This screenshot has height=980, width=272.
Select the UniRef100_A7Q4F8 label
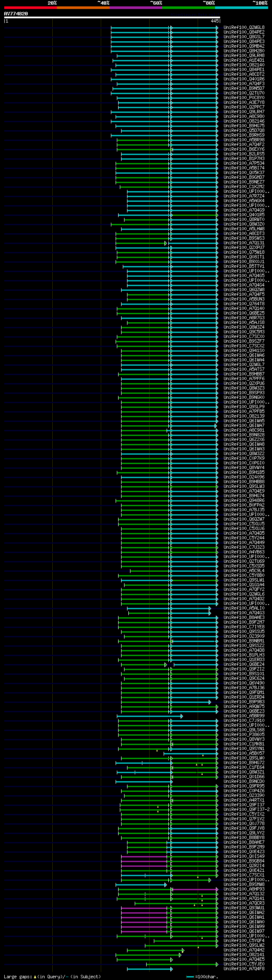click(x=244, y=969)
